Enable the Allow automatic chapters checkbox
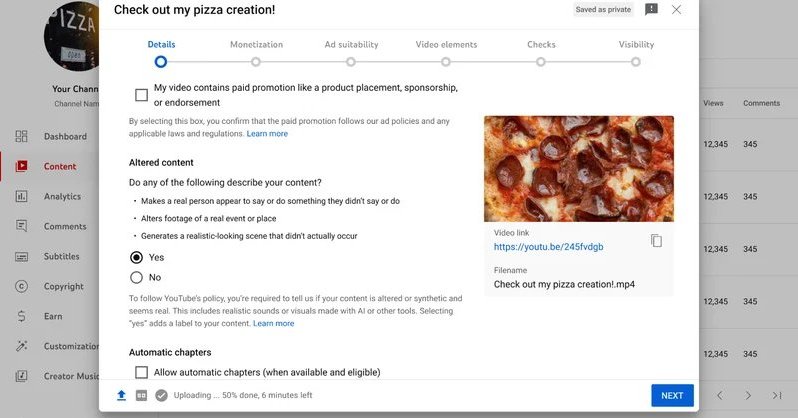 click(141, 372)
